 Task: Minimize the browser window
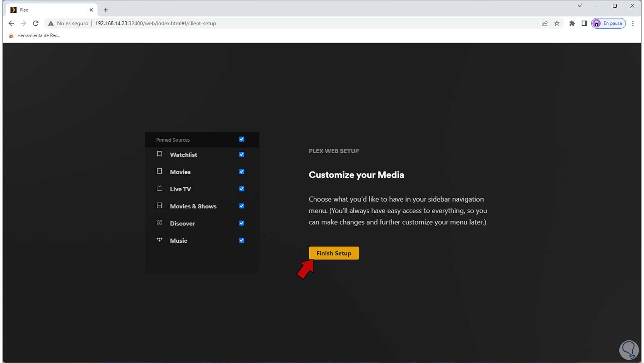[597, 6]
